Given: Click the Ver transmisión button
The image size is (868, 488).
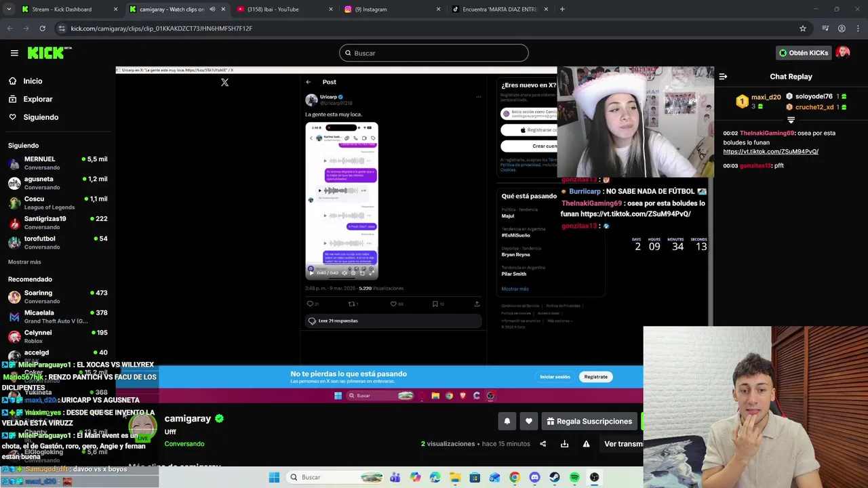Looking at the screenshot, I should (x=622, y=444).
